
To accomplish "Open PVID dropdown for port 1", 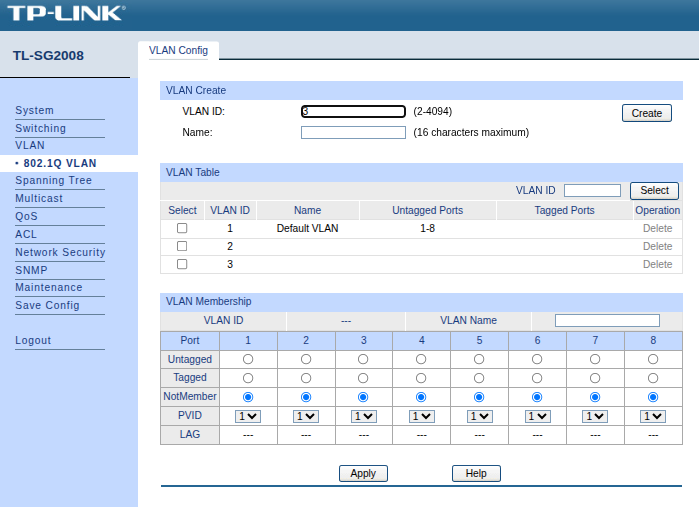I will point(248,416).
